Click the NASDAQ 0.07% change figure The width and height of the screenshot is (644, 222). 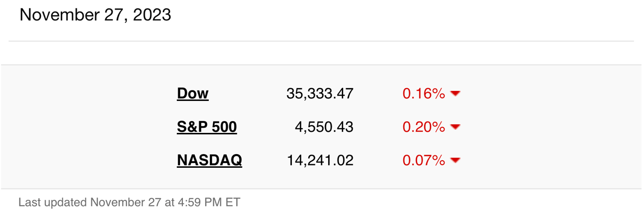423,160
